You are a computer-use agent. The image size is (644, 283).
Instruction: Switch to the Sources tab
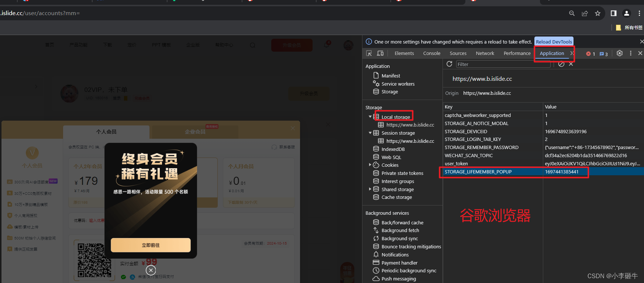tap(458, 54)
